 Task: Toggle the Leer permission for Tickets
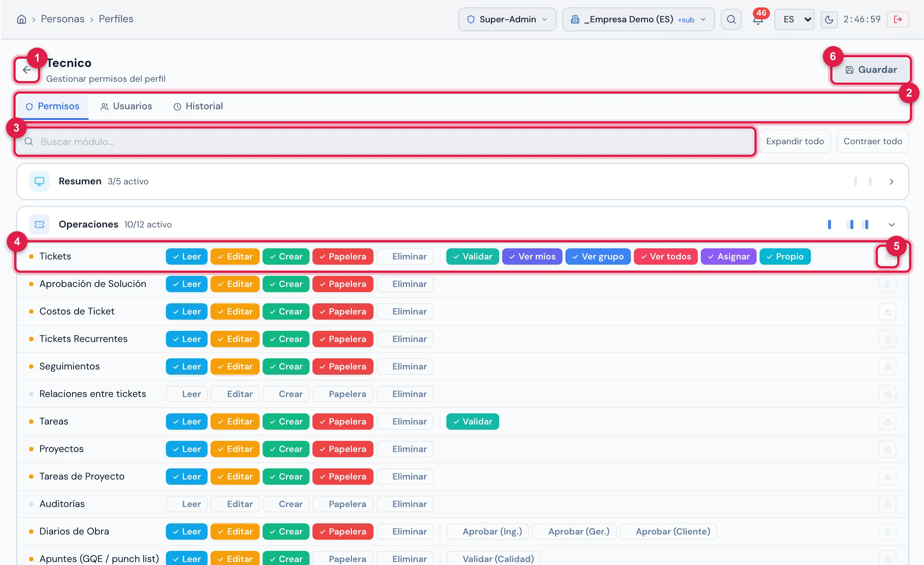click(x=186, y=256)
